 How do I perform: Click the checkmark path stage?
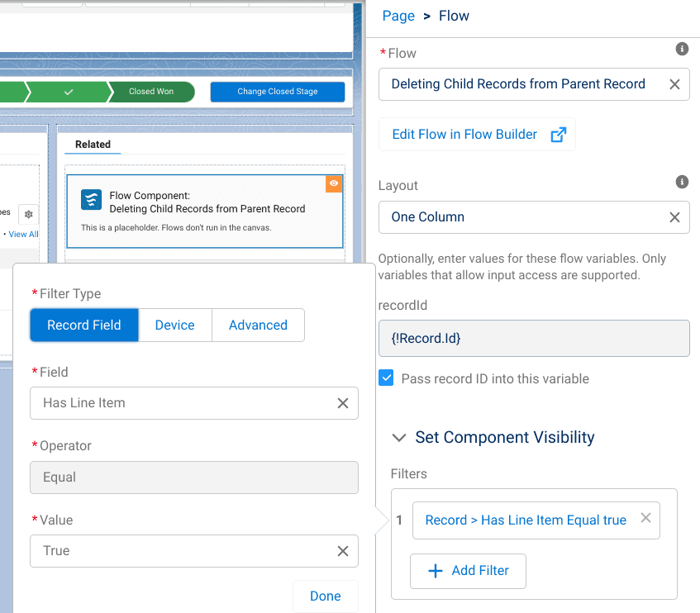tap(69, 92)
